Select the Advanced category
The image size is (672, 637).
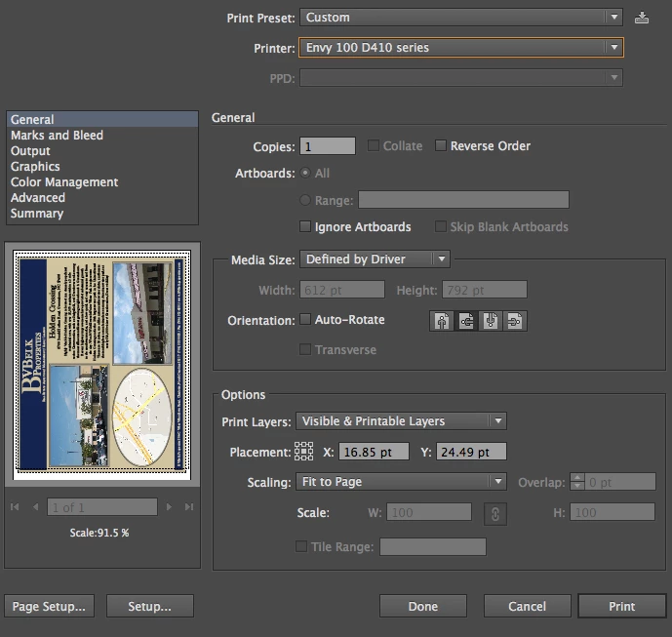click(102, 198)
